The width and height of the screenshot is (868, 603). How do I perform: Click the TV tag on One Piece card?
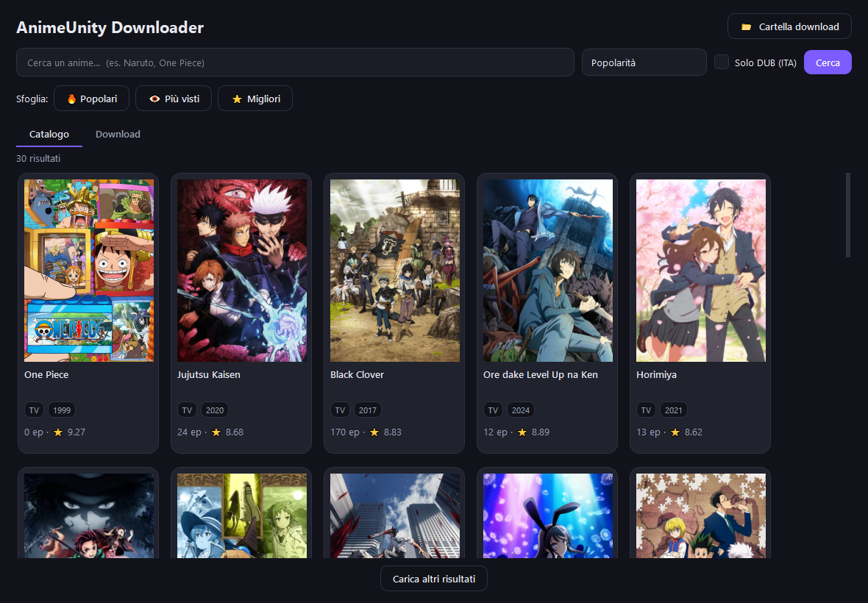tap(35, 410)
